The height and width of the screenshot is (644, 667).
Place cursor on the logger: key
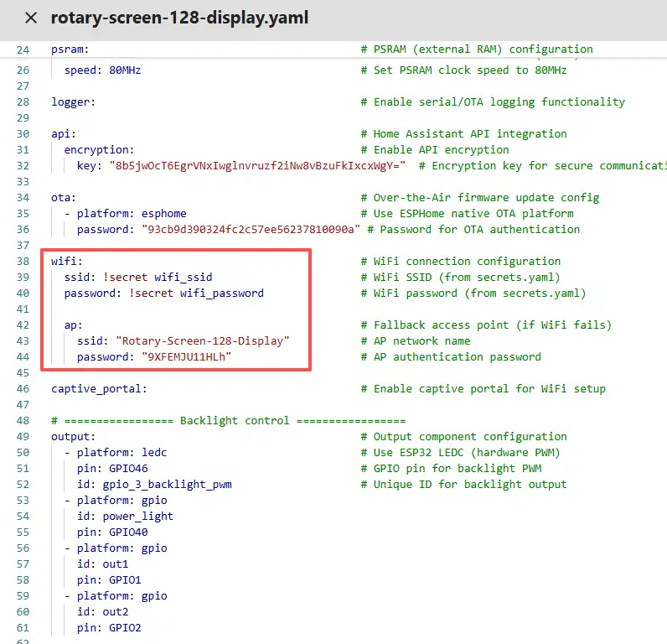pyautogui.click(x=73, y=101)
